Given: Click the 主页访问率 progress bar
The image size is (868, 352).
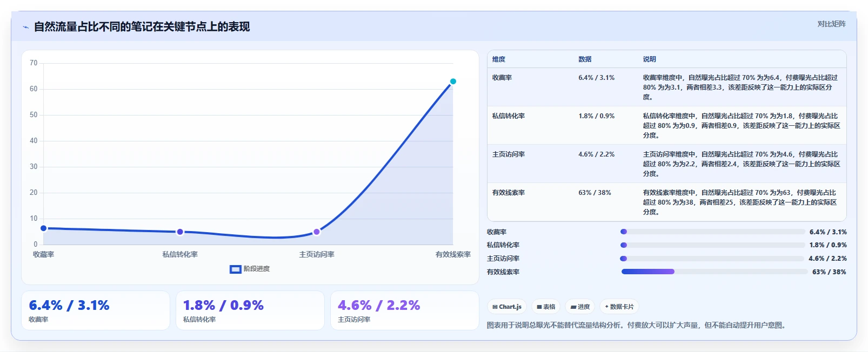Looking at the screenshot, I should [x=712, y=259].
